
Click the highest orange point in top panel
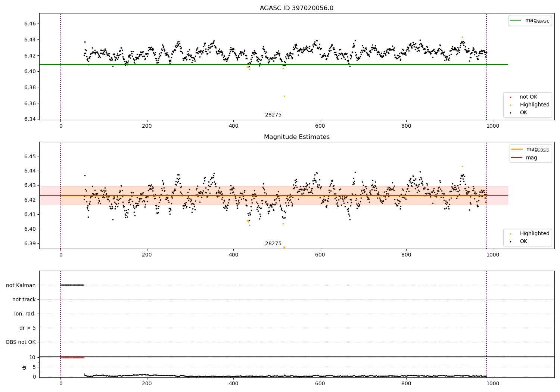pyautogui.click(x=462, y=37)
